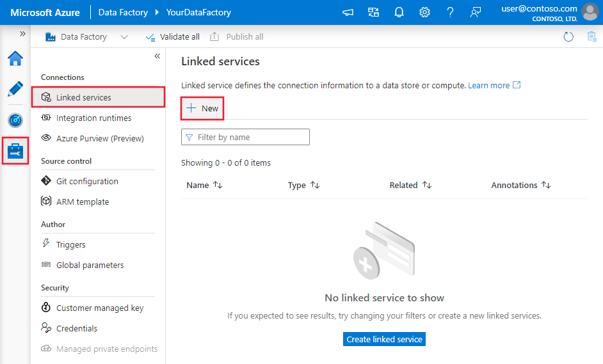Click Publish all
The height and width of the screenshot is (364, 603).
coord(236,37)
